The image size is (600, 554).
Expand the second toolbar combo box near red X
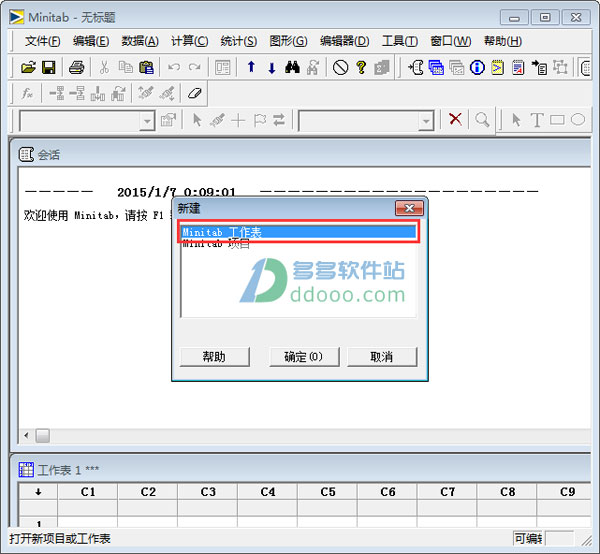426,121
